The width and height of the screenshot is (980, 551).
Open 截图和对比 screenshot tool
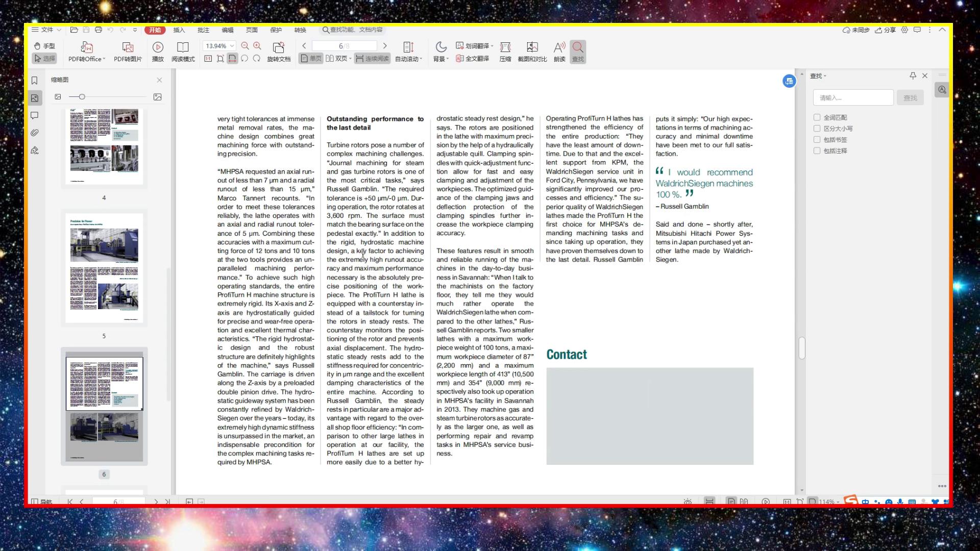532,47
